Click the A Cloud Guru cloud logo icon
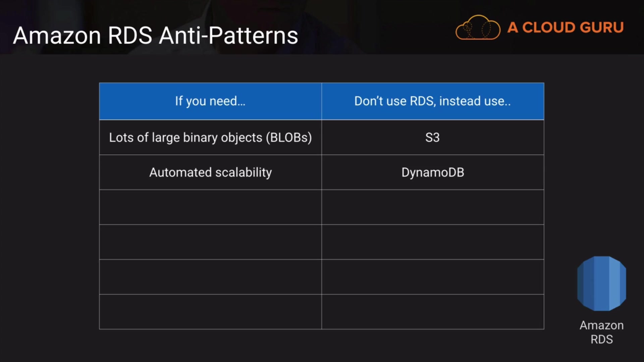The width and height of the screenshot is (644, 362). (478, 28)
